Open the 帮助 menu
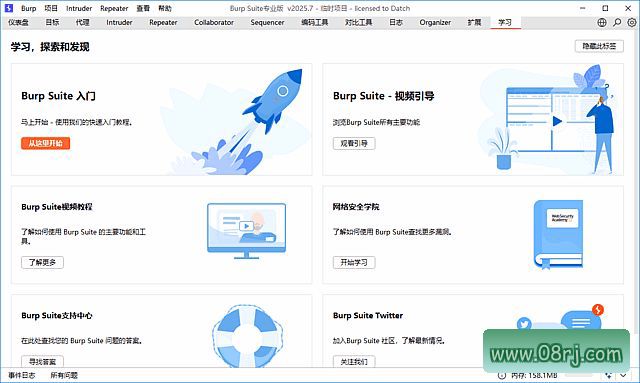Screen dimensions: 640x383 pos(165,8)
